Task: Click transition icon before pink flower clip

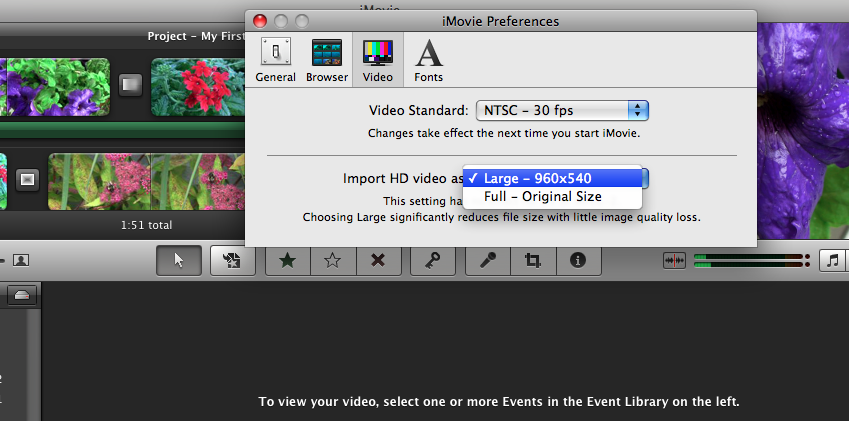Action: coord(27,179)
